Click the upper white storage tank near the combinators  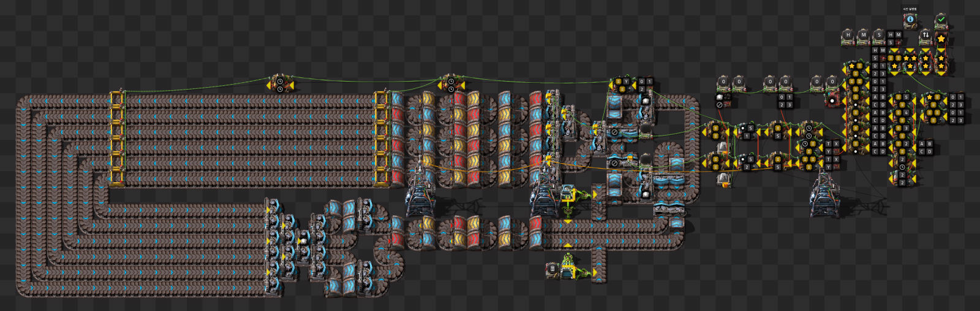click(x=722, y=147)
